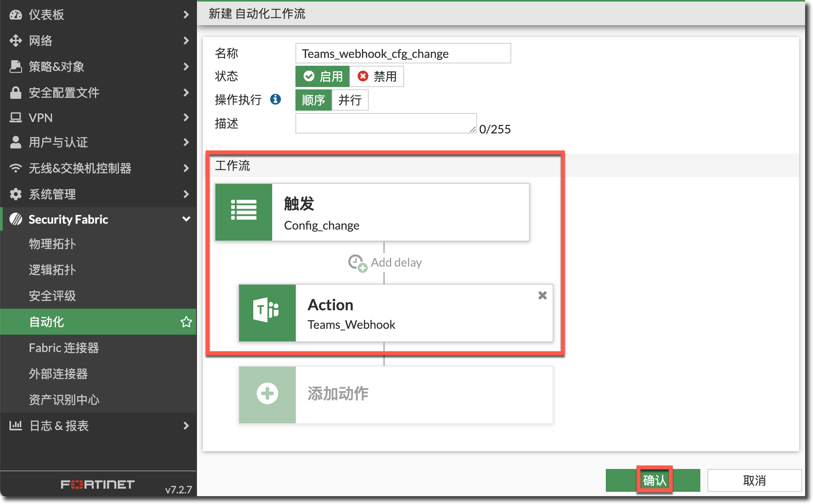Set status to 启用
The image size is (813, 504).
322,76
